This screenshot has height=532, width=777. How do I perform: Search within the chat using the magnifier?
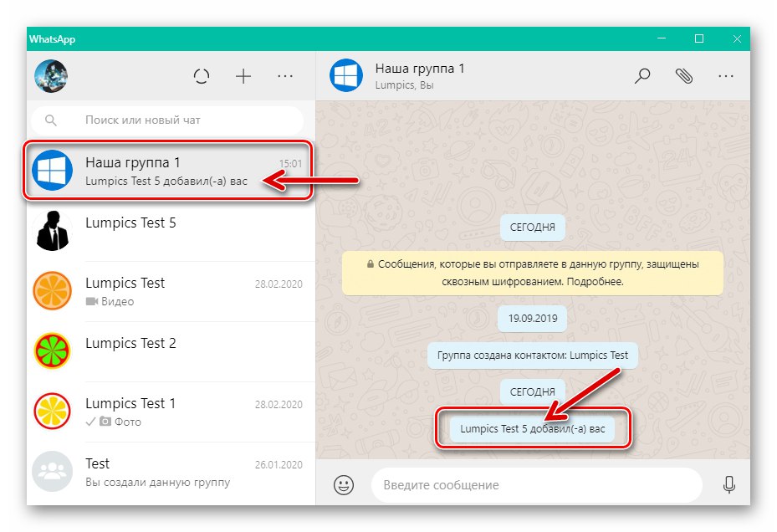pos(642,76)
